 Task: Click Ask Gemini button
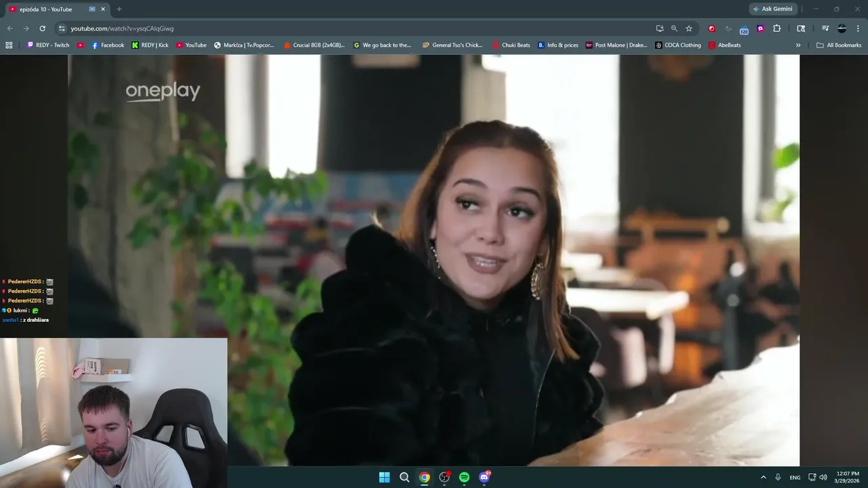click(x=772, y=9)
